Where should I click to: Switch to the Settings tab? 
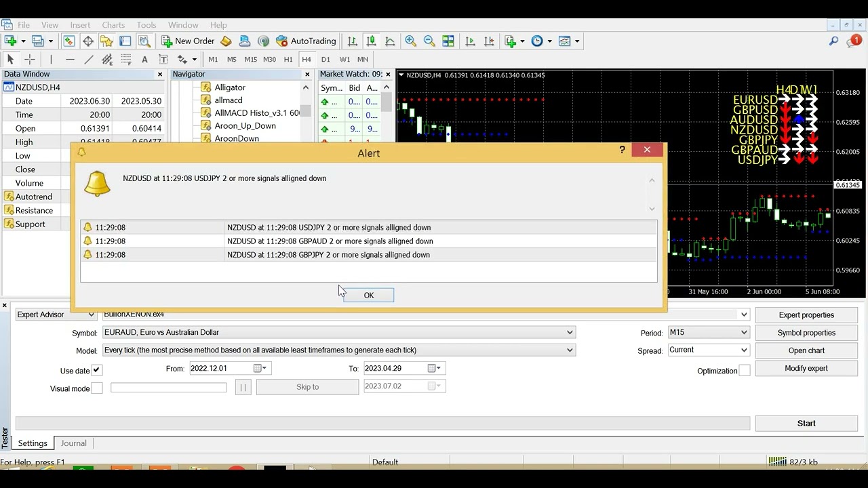point(33,443)
